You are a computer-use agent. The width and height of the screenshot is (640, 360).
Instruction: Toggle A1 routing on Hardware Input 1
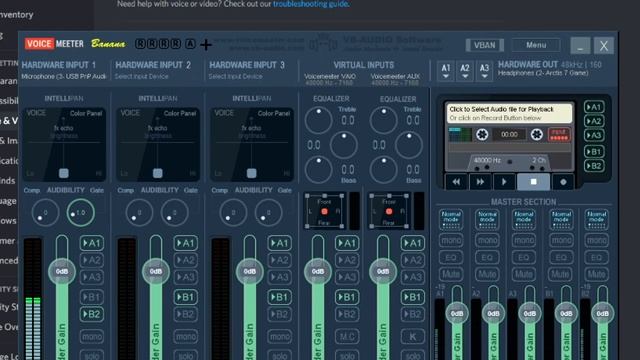(x=91, y=243)
